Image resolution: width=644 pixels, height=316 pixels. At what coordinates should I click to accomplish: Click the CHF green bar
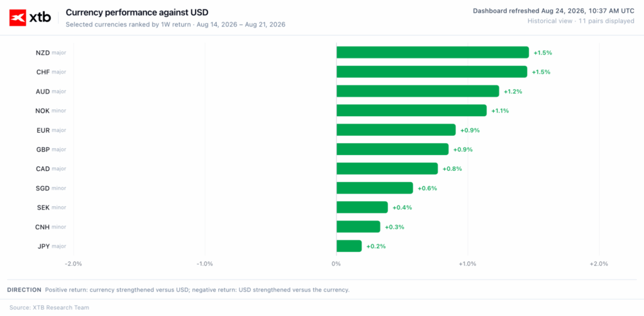point(431,72)
